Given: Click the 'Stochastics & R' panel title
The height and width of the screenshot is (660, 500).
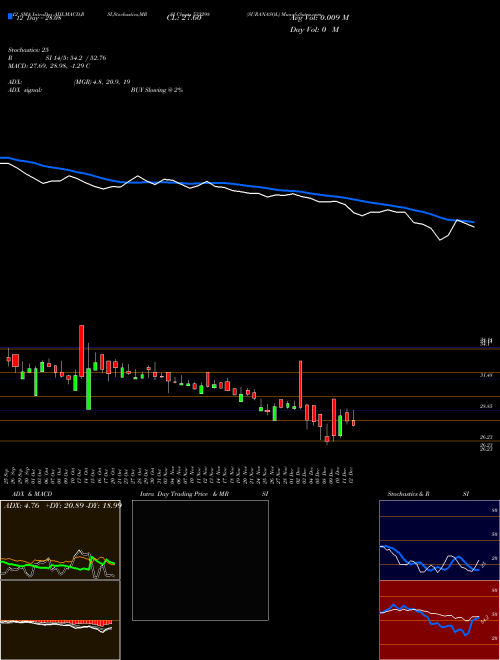Looking at the screenshot, I should point(409,494).
